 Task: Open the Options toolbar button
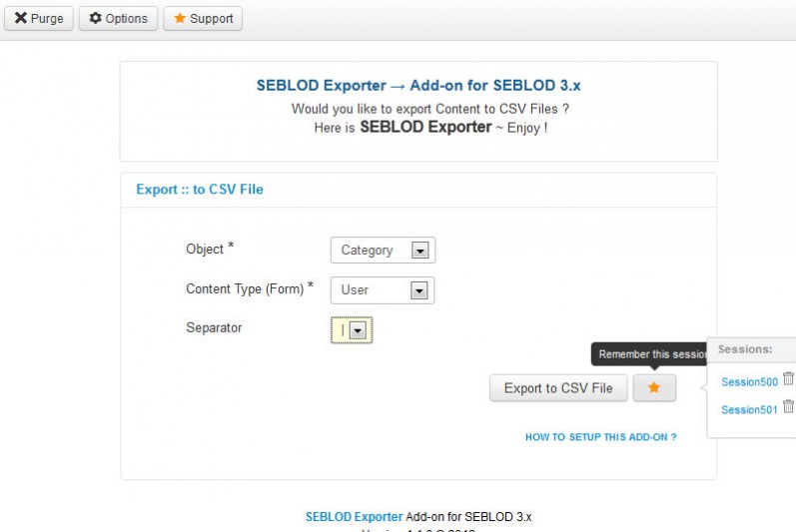118,18
